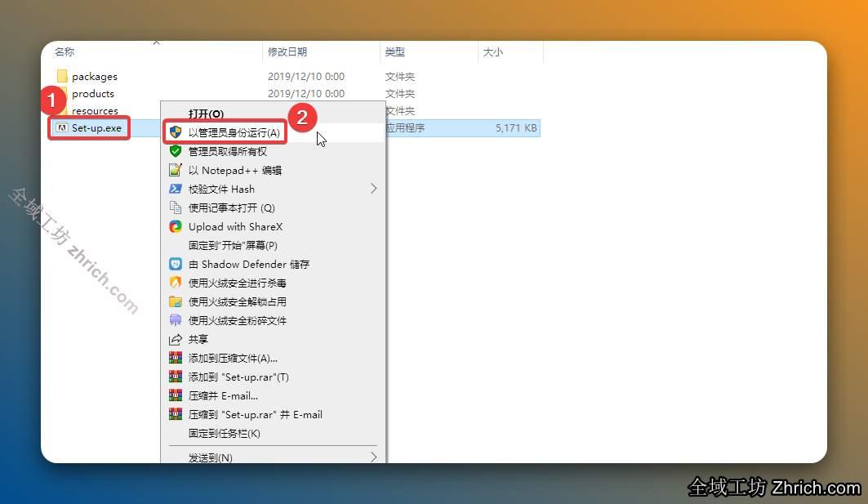Click the Huorong unlock folder icon
This screenshot has width=868, height=504.
176,301
